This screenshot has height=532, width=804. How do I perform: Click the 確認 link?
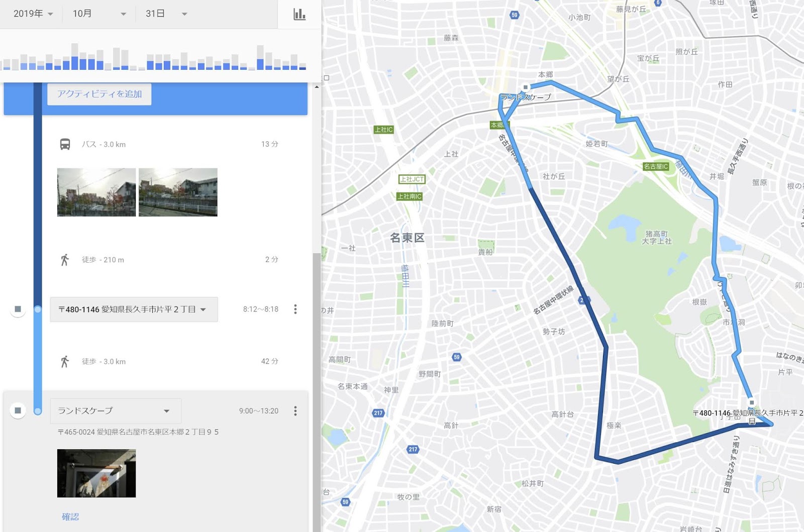[70, 516]
